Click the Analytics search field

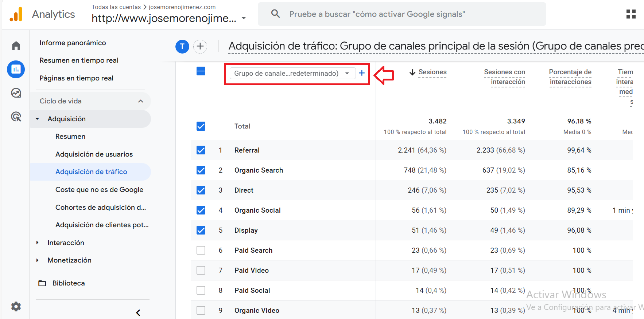pyautogui.click(x=401, y=14)
